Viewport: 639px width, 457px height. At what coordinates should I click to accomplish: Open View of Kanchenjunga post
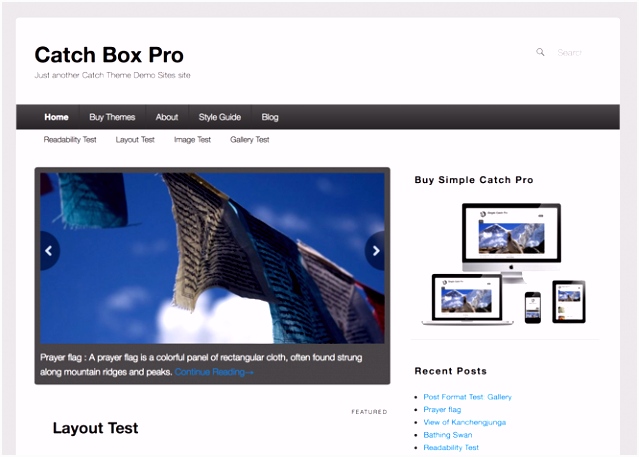(465, 422)
